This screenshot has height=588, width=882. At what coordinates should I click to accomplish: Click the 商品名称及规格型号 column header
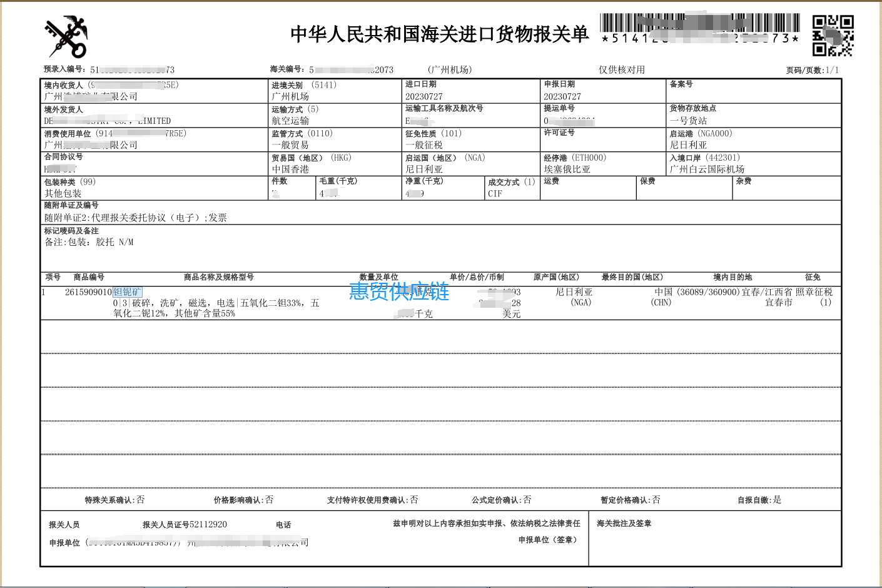(219, 277)
